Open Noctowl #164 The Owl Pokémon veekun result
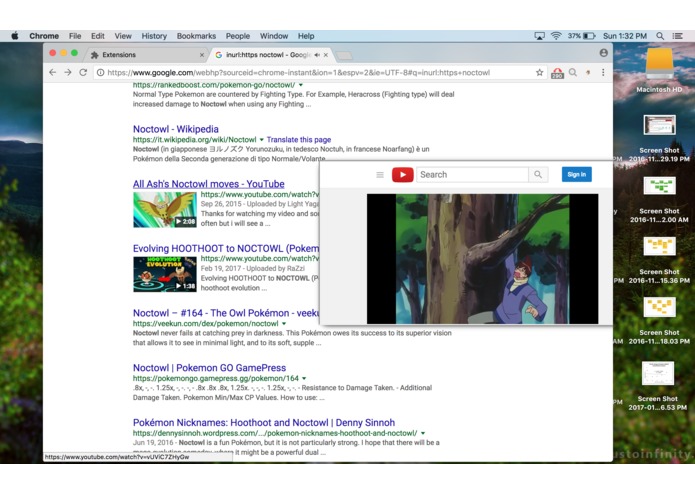 [x=226, y=313]
